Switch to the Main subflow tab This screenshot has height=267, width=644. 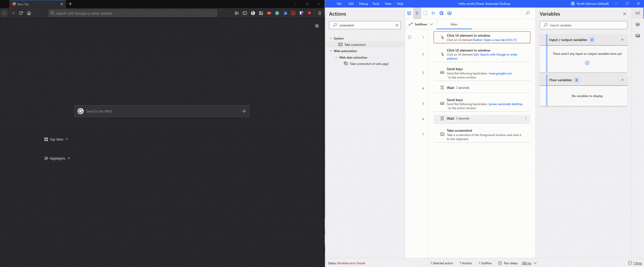coord(454,24)
